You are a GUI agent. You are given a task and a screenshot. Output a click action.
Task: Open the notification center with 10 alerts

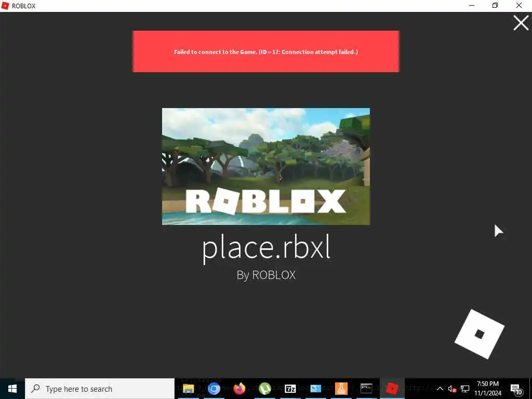pos(516,389)
